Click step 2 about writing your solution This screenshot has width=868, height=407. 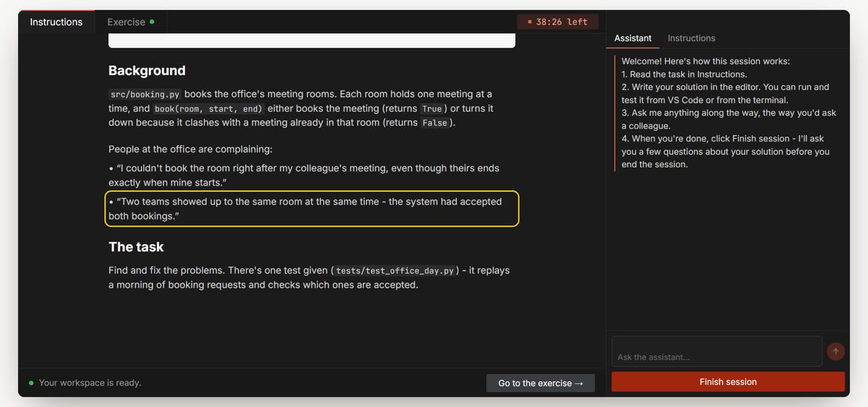click(x=725, y=93)
